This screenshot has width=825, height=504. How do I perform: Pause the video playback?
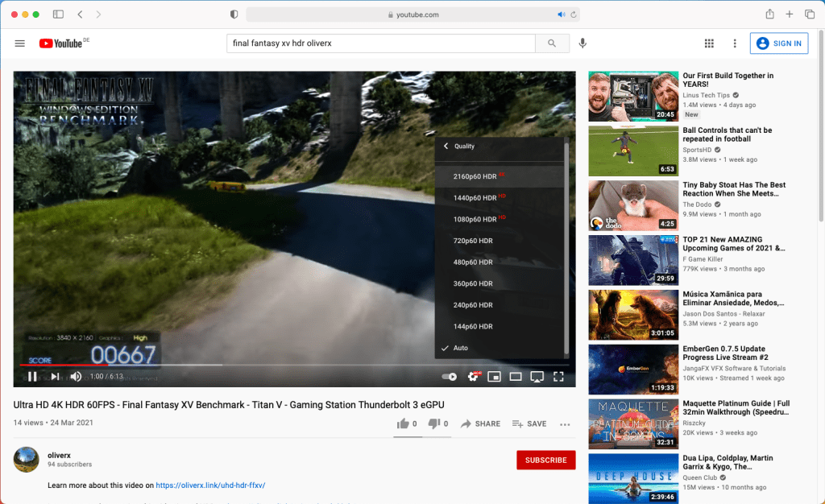(x=32, y=376)
